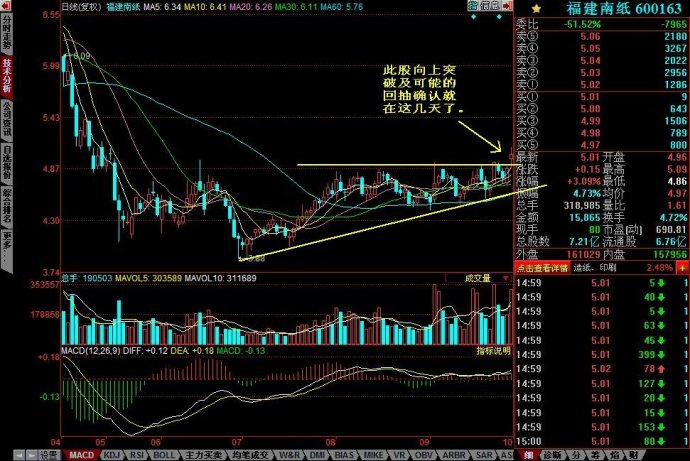Switch to the RSI indicator tab
Viewport: 690px width, 461px height.
[136, 455]
